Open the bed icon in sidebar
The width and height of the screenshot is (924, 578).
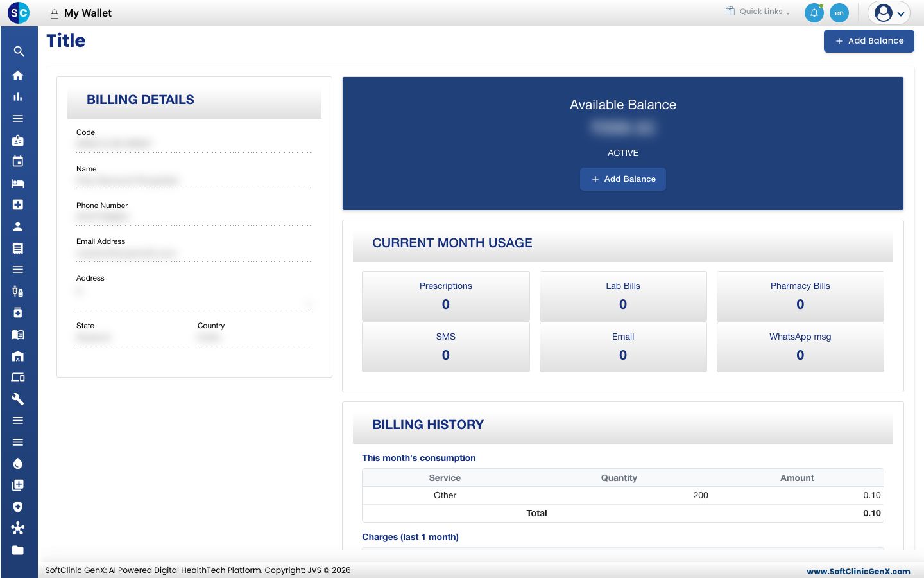click(x=18, y=183)
